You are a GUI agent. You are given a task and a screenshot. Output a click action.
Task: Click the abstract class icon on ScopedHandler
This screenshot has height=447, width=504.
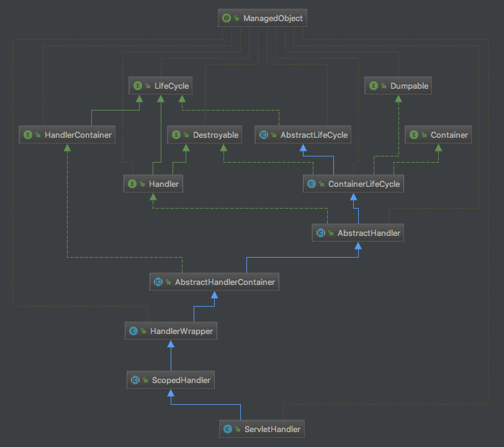(x=135, y=380)
